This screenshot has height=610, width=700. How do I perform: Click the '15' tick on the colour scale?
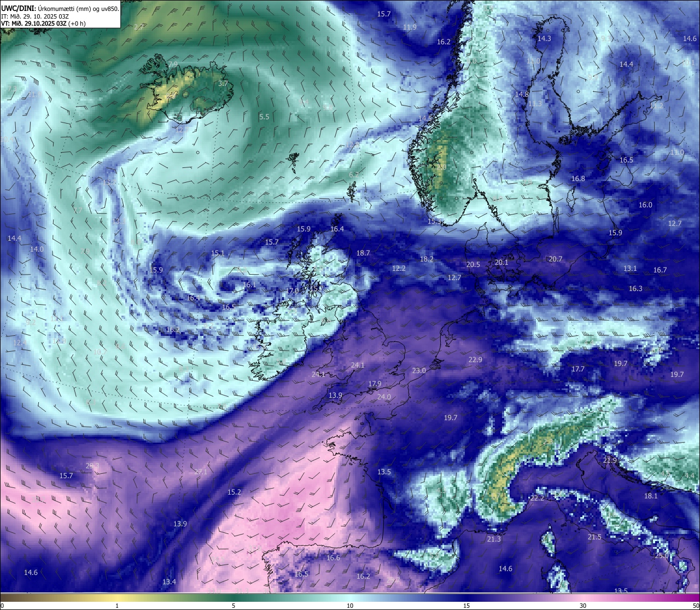[466, 606]
